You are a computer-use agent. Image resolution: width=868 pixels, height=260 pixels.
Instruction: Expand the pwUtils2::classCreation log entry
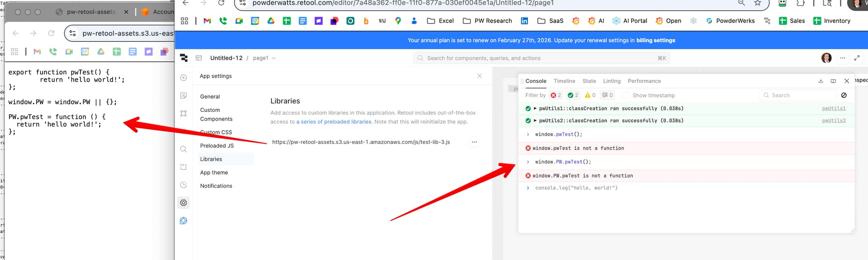[x=535, y=121]
